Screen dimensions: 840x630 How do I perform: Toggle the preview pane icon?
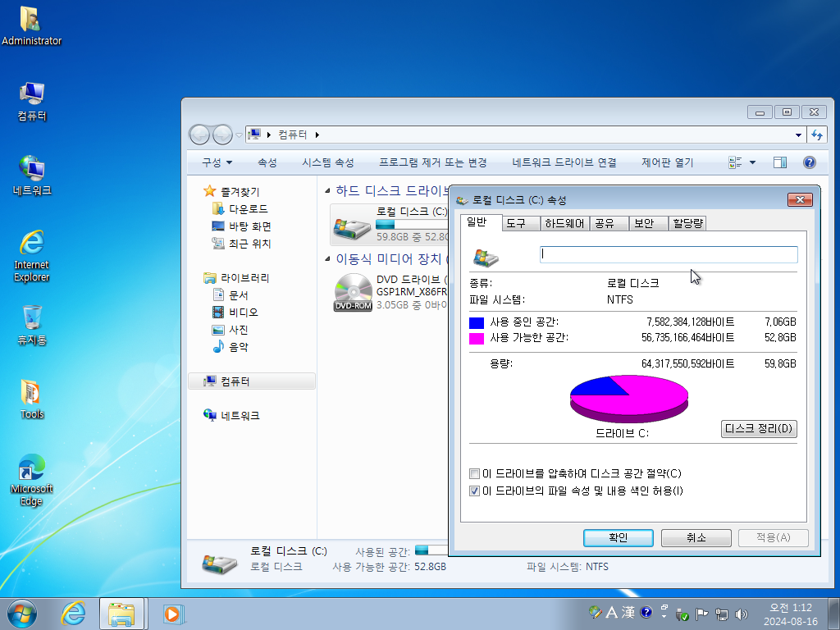point(780,162)
